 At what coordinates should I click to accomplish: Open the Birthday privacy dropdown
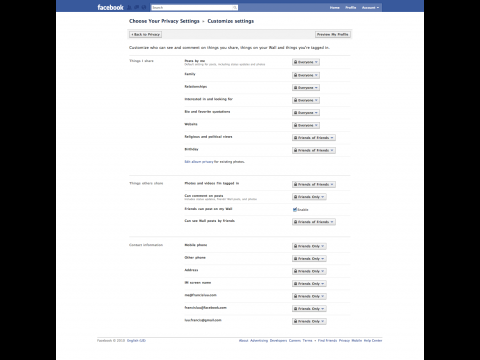[314, 150]
